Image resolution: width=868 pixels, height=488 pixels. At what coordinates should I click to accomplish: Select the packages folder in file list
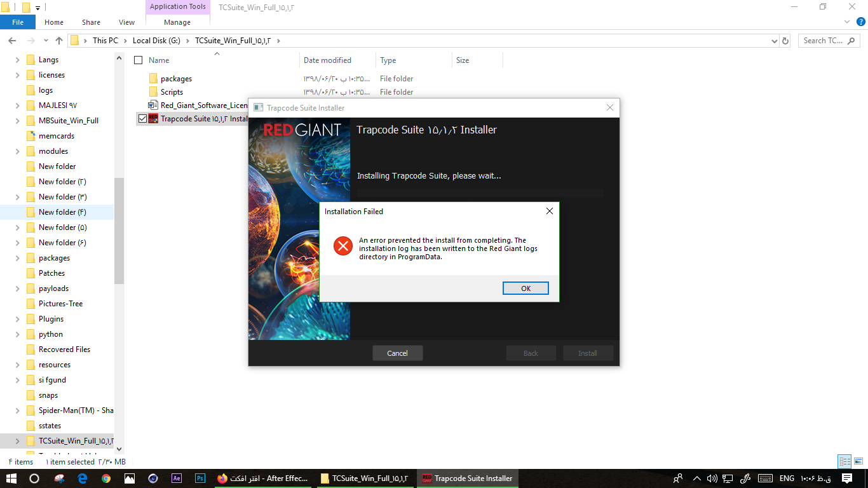pyautogui.click(x=176, y=79)
